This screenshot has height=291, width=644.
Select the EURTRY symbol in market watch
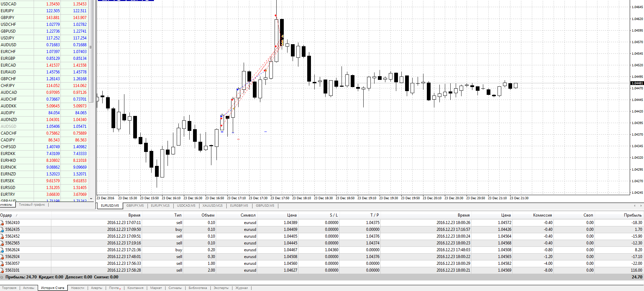pyautogui.click(x=8, y=194)
